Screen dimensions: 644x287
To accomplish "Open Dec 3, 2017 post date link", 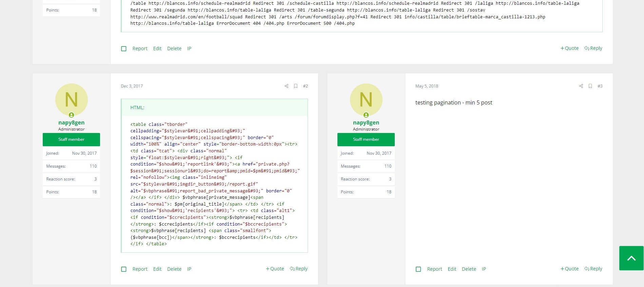I will coord(132,86).
